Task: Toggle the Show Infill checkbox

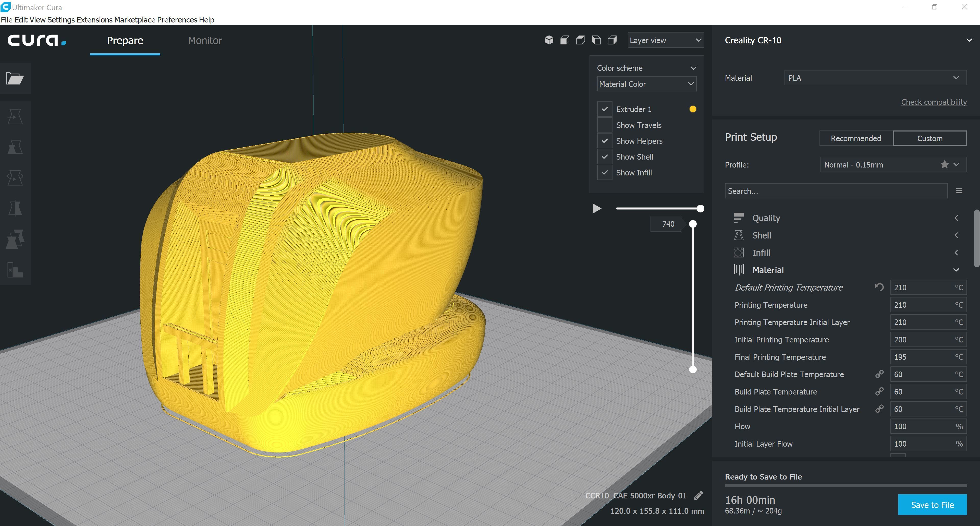Action: coord(605,172)
